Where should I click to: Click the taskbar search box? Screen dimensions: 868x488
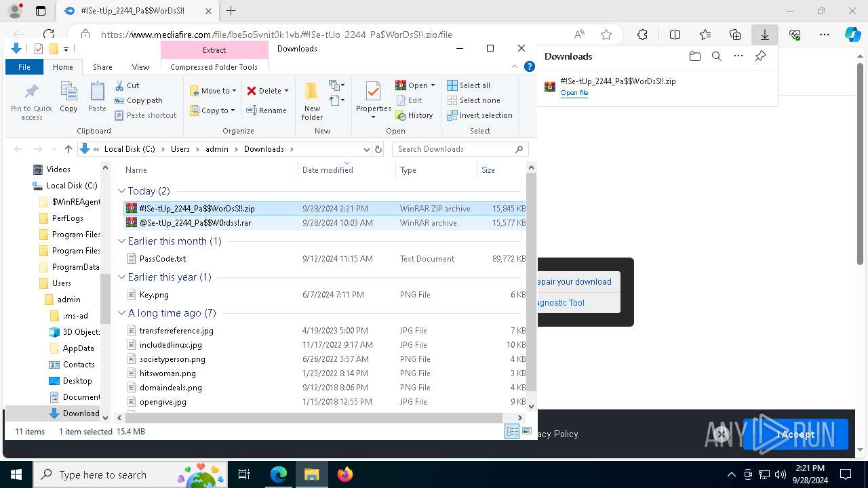click(x=132, y=474)
